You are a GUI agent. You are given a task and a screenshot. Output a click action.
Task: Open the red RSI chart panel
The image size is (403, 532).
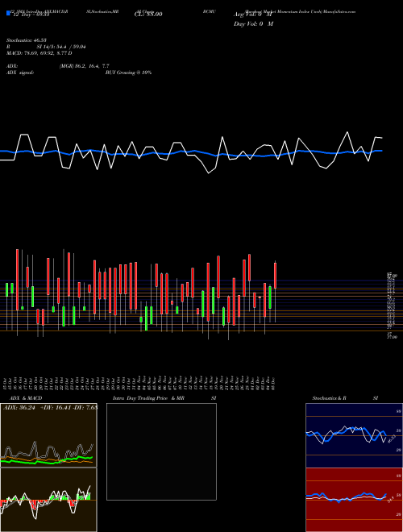[354, 500]
